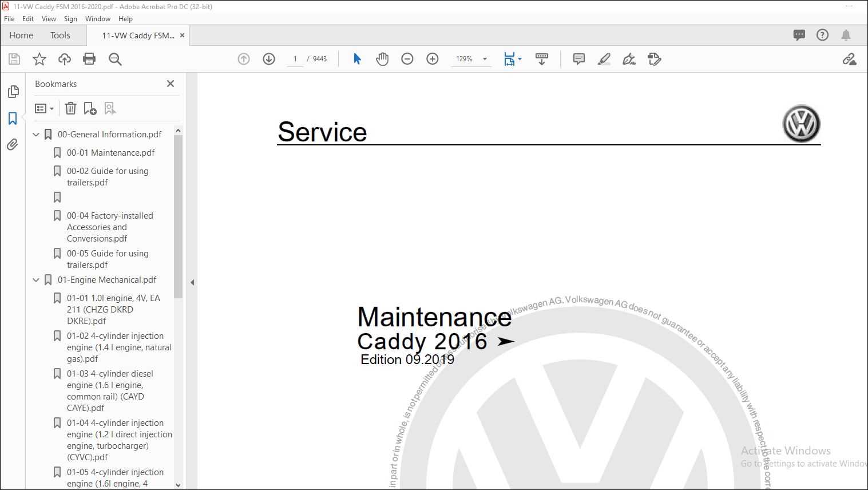868x490 pixels.
Task: Open the Find text magnifier tool
Action: (x=115, y=59)
